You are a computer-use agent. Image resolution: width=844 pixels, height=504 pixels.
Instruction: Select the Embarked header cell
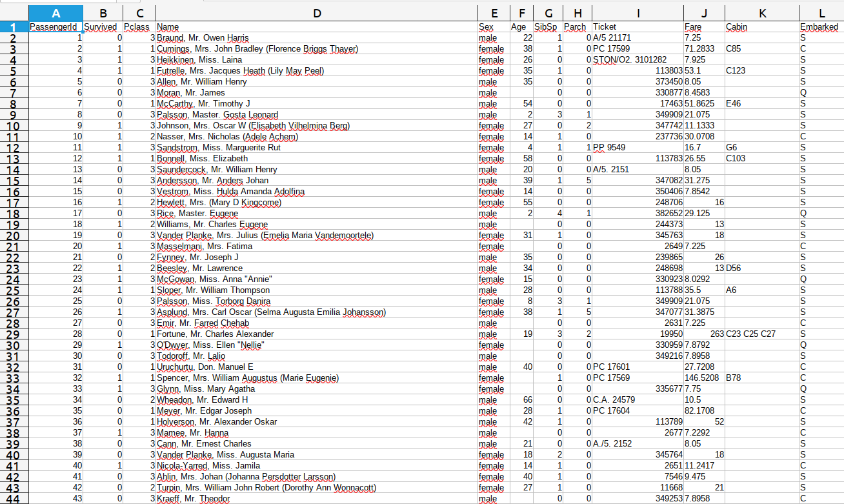[x=821, y=27]
